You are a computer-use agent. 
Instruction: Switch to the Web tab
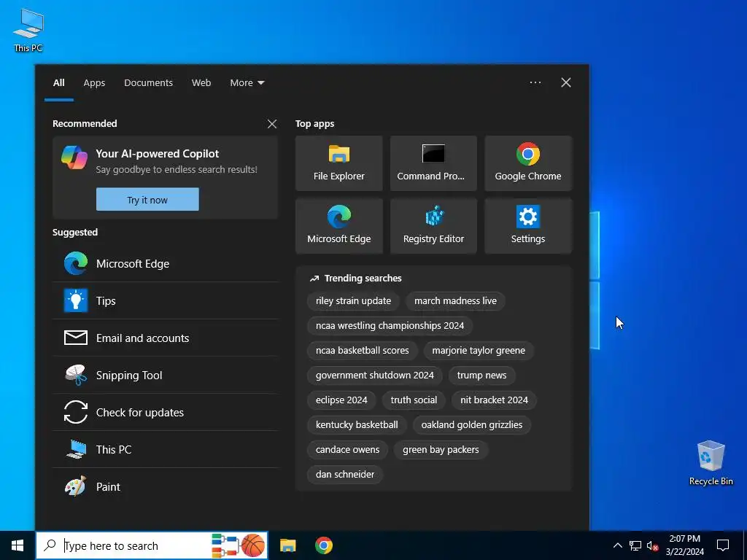click(201, 83)
